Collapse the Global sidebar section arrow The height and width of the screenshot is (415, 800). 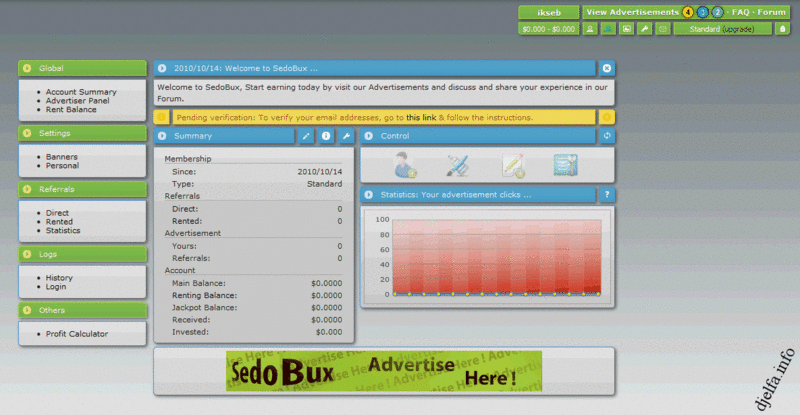tap(28, 68)
